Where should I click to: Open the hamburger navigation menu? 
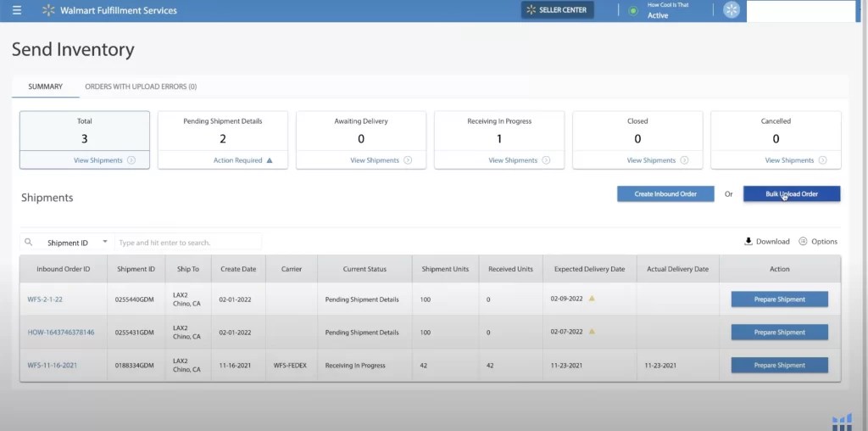click(17, 10)
